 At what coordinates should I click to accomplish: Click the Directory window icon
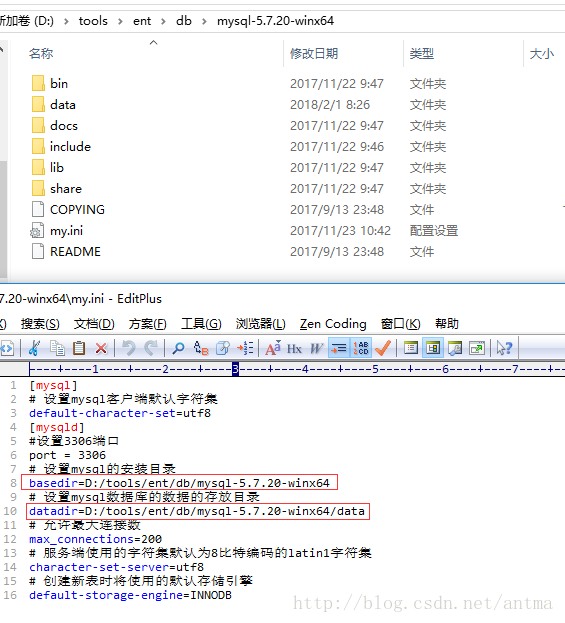411,348
